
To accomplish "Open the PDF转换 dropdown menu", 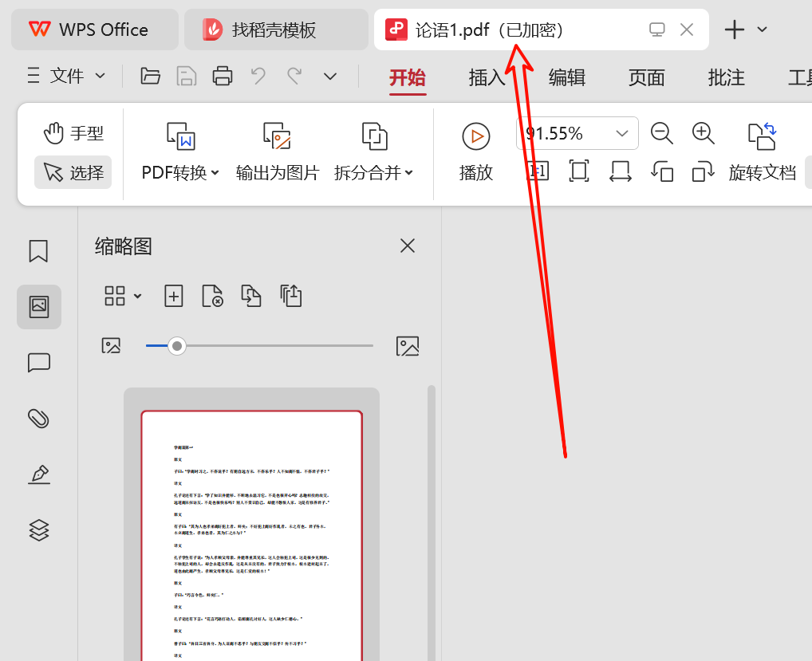I will [x=180, y=172].
